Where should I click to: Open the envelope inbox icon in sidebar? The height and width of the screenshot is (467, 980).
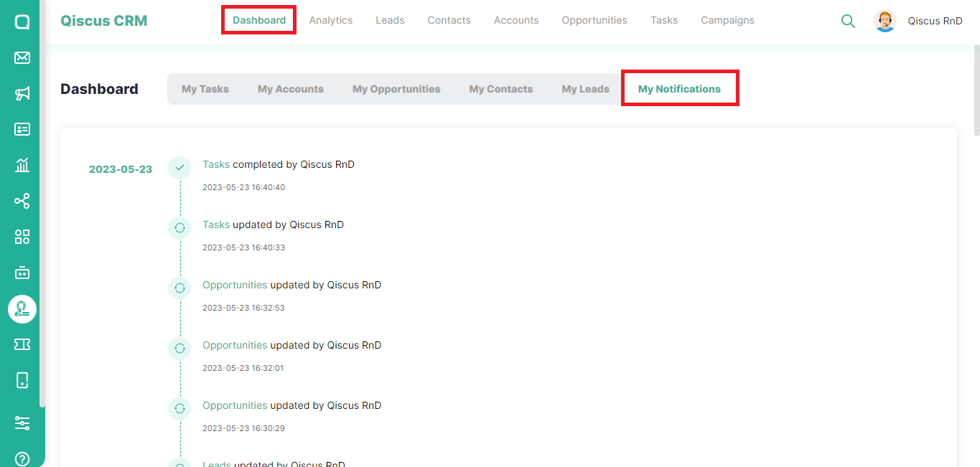(x=22, y=57)
